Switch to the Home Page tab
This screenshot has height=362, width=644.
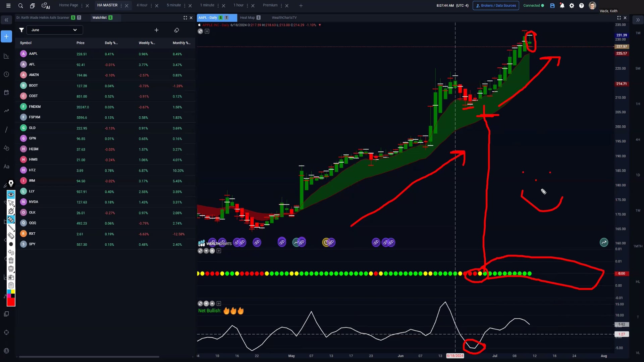[x=68, y=5]
